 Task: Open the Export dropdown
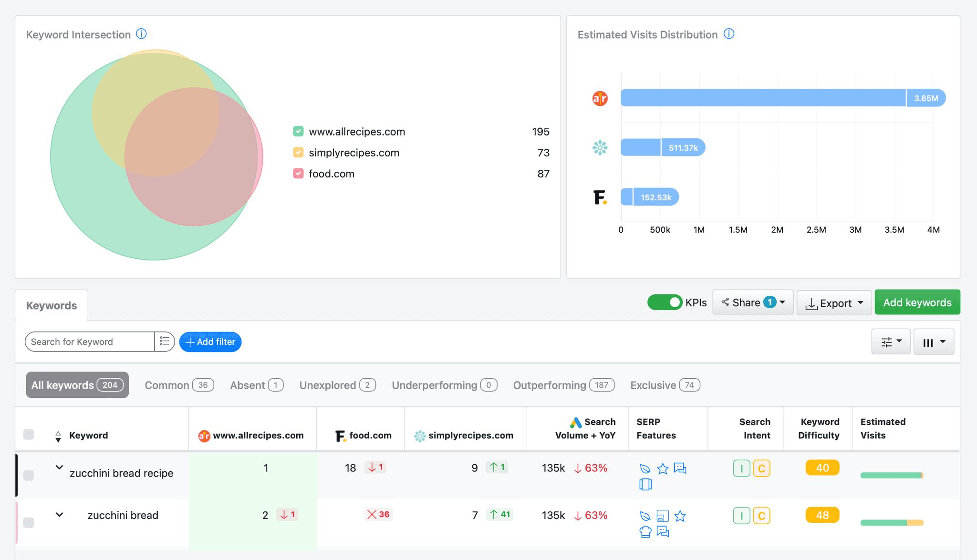[x=834, y=302]
